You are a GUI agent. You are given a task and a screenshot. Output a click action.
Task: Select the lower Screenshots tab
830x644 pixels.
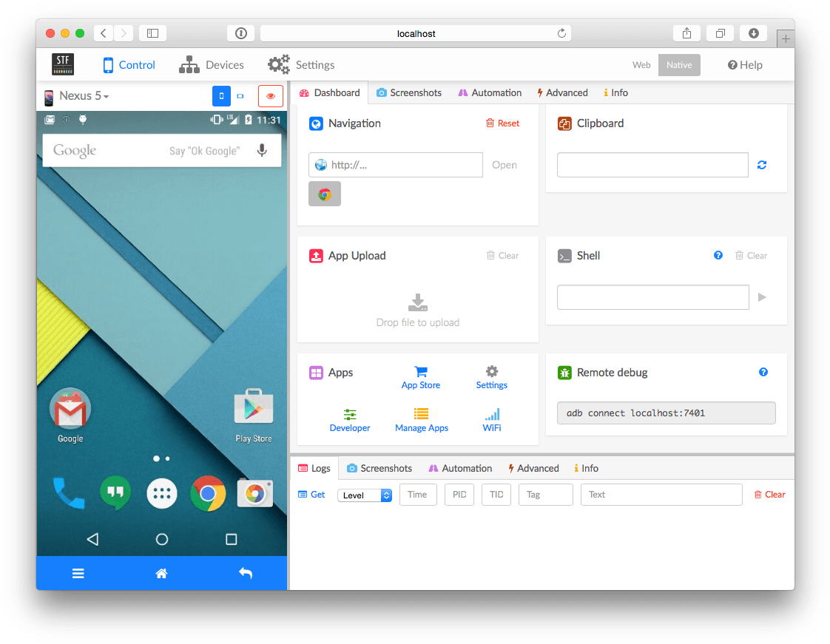(x=379, y=468)
